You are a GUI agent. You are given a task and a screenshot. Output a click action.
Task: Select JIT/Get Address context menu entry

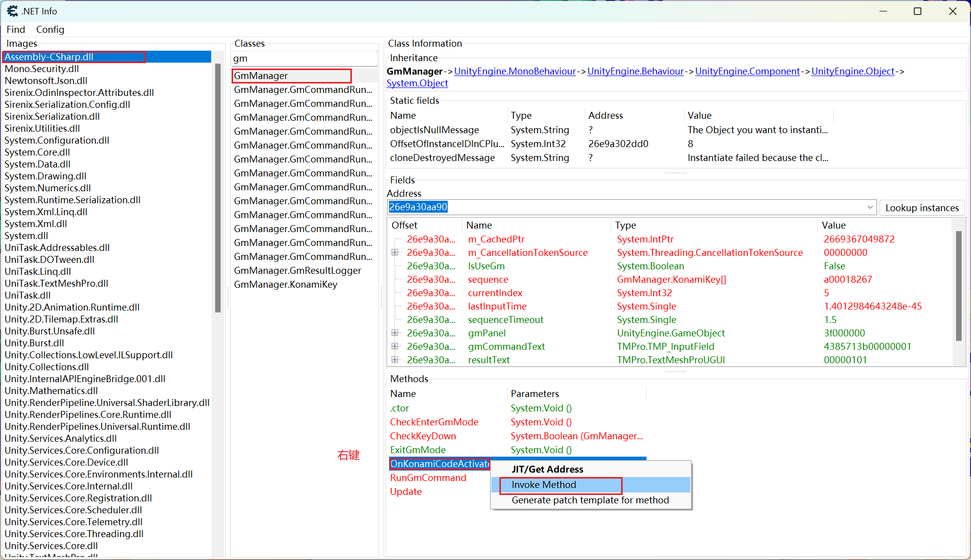point(547,469)
